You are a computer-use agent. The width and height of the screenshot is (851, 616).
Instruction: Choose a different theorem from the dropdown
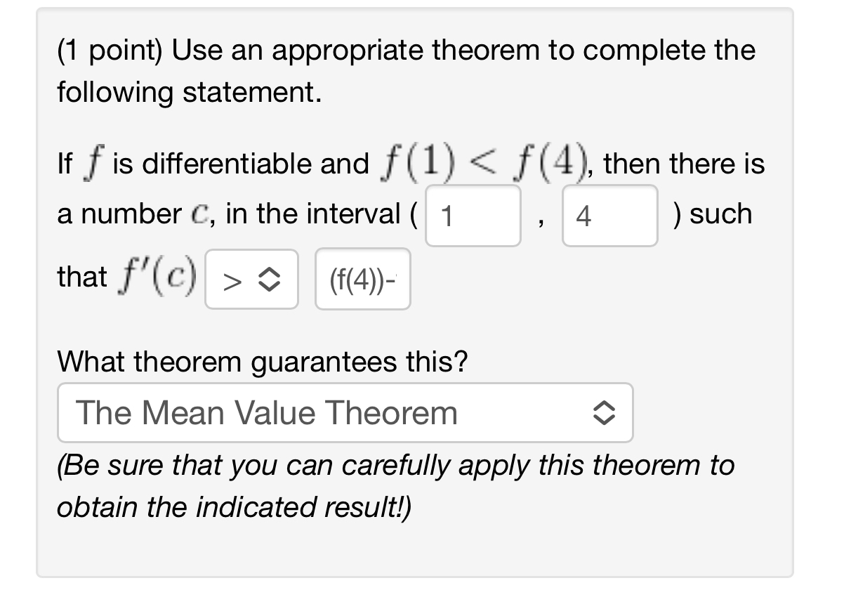tap(345, 413)
